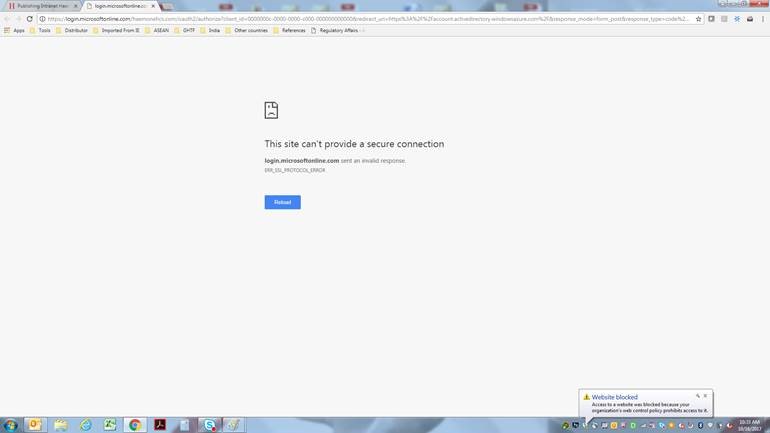This screenshot has height=433, width=770.
Task: Open the India bookmark folder
Action: 210,30
